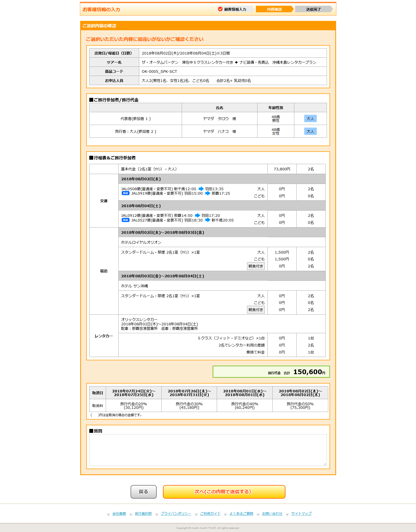Click participant name ヤマダ ハナコ

click(216, 131)
